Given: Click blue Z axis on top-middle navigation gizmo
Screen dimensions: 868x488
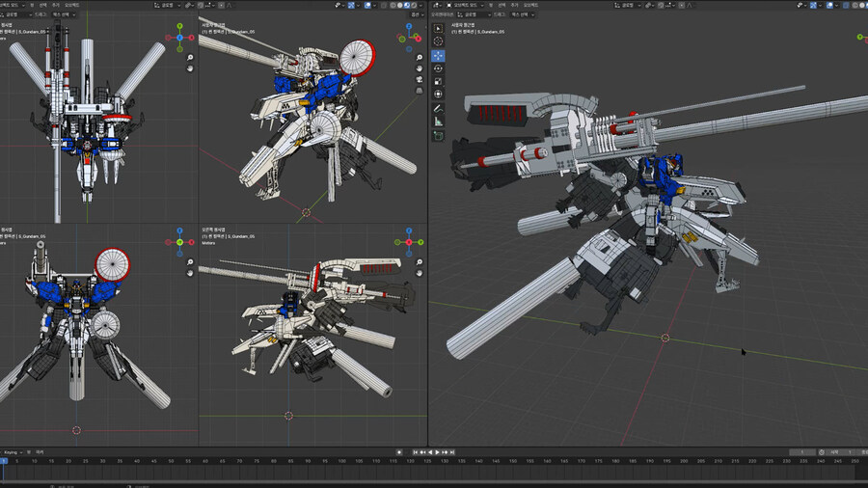Looking at the screenshot, I should (409, 26).
